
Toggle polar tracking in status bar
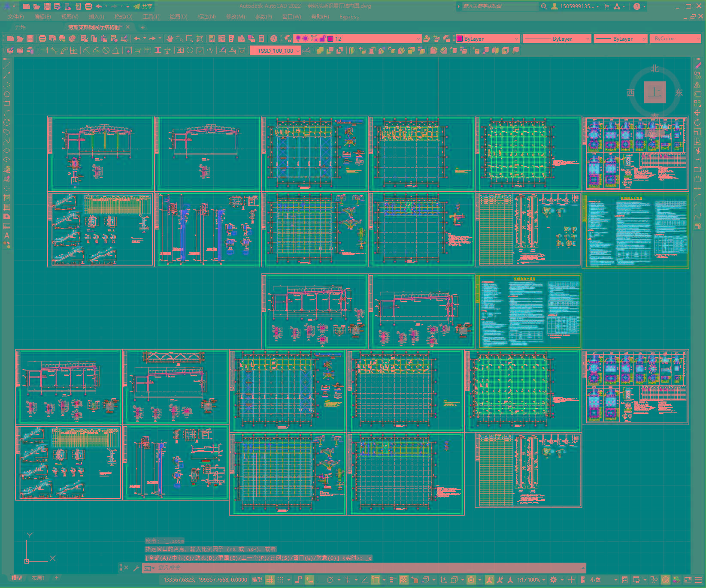[330, 580]
